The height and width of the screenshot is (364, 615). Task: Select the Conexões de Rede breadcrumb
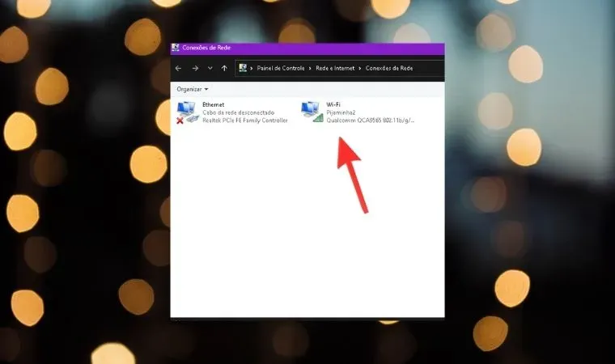pos(389,68)
